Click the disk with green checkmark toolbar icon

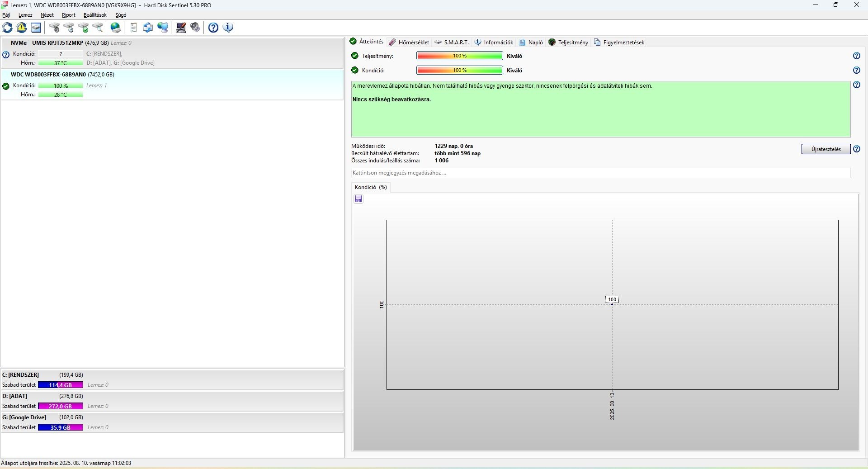click(x=84, y=28)
